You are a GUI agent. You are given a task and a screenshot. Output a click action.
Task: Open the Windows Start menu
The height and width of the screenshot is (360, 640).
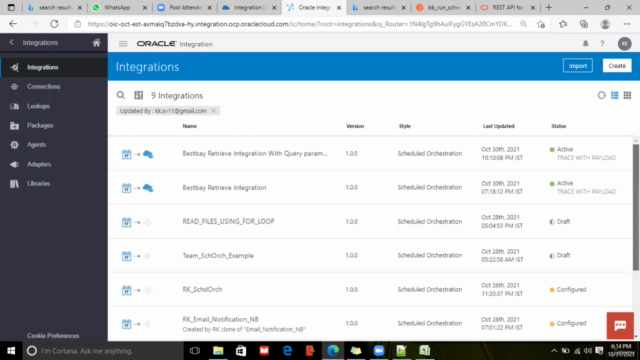[11, 351]
